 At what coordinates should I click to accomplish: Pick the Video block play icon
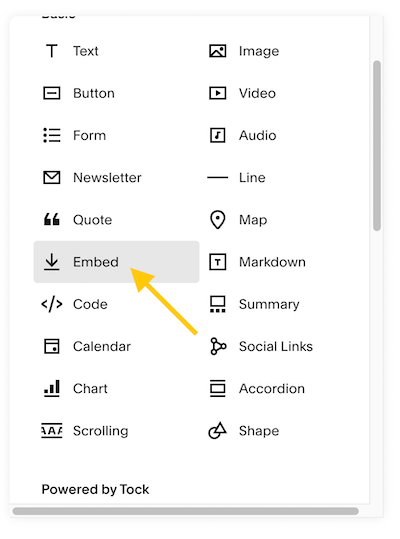click(x=218, y=93)
